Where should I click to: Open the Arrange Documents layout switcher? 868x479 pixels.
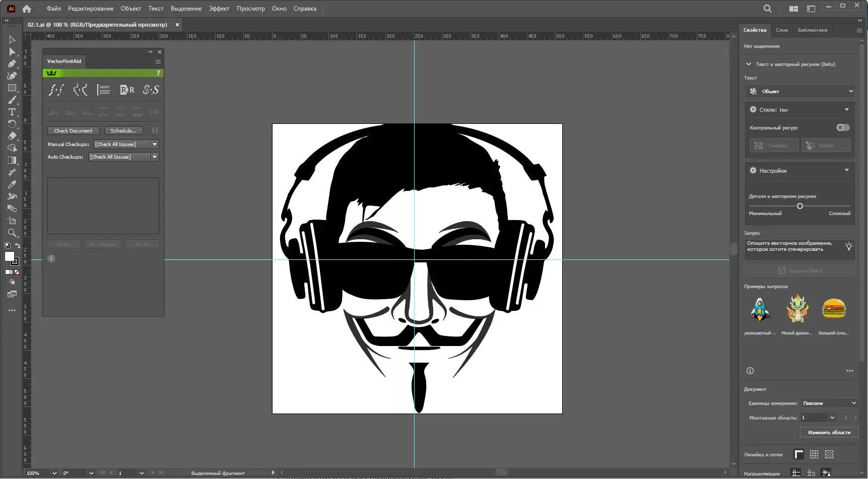pos(793,9)
